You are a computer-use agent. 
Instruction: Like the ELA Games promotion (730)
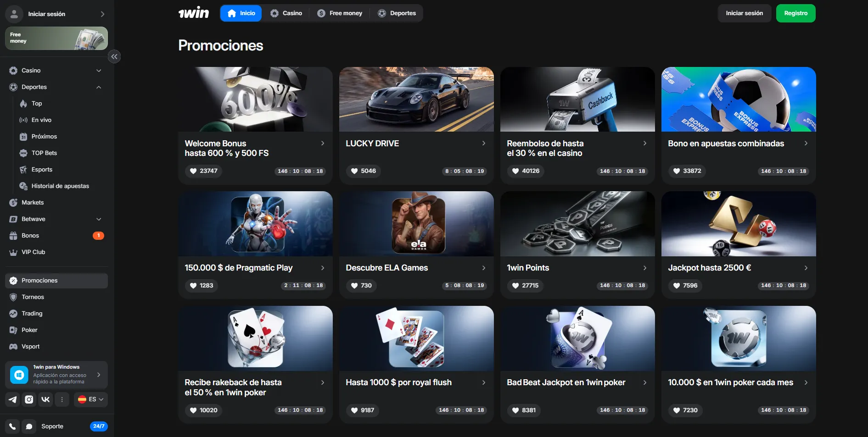click(361, 286)
